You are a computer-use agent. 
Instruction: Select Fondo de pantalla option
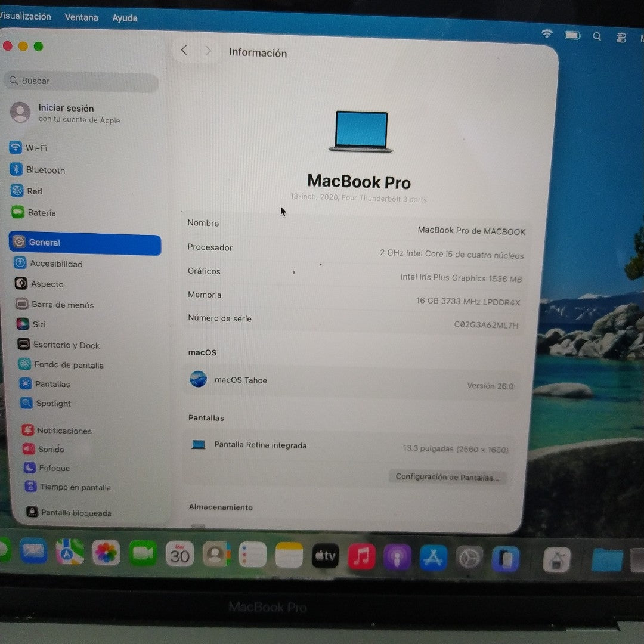click(x=68, y=365)
